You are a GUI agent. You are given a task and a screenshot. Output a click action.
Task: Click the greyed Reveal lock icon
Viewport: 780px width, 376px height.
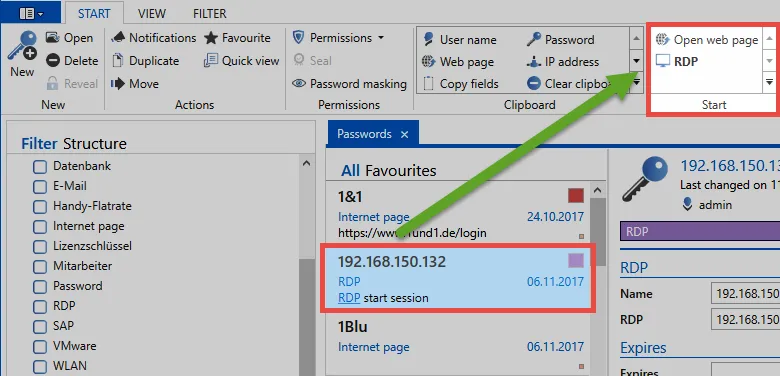52,84
